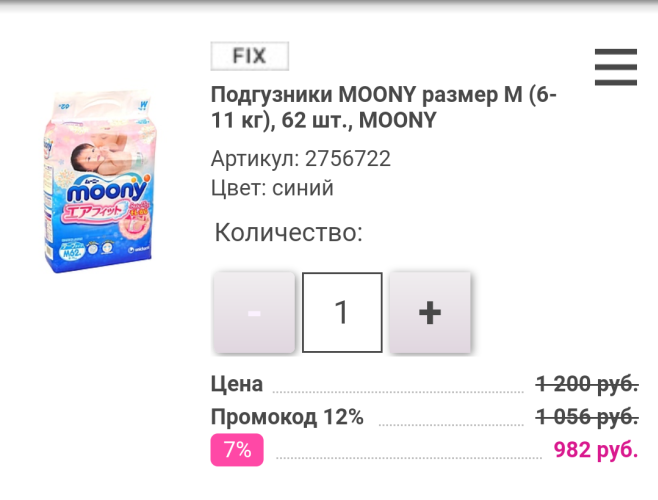Click the Количество label
The height and width of the screenshot is (500, 658).
click(288, 233)
